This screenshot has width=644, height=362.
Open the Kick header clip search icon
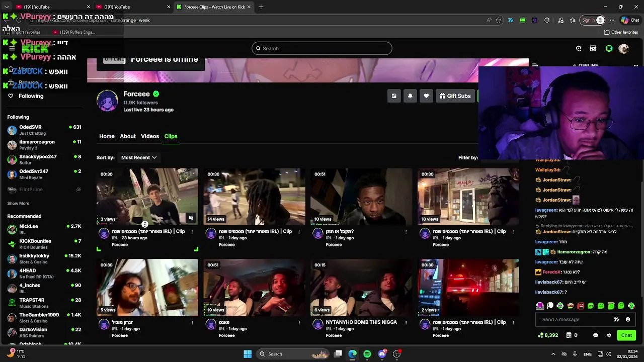[579, 48]
